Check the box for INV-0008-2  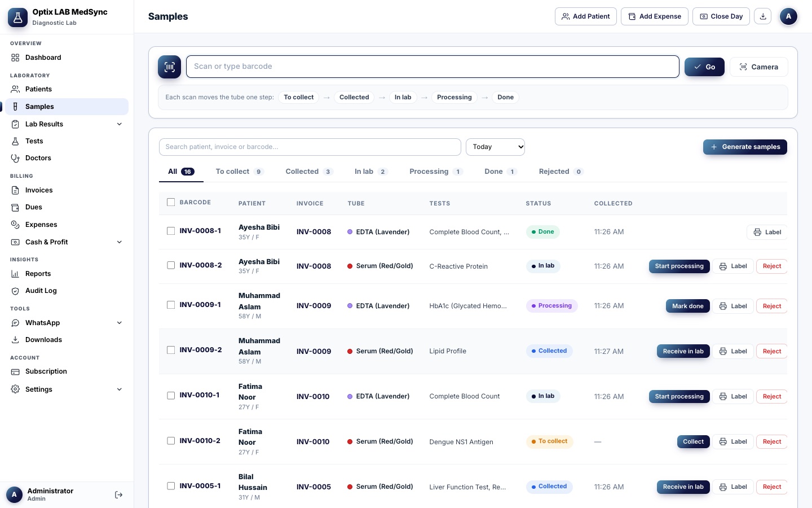pos(171,265)
